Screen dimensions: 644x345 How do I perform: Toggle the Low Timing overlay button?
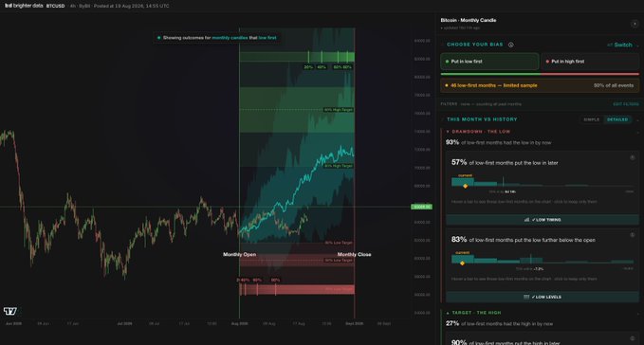tap(543, 220)
